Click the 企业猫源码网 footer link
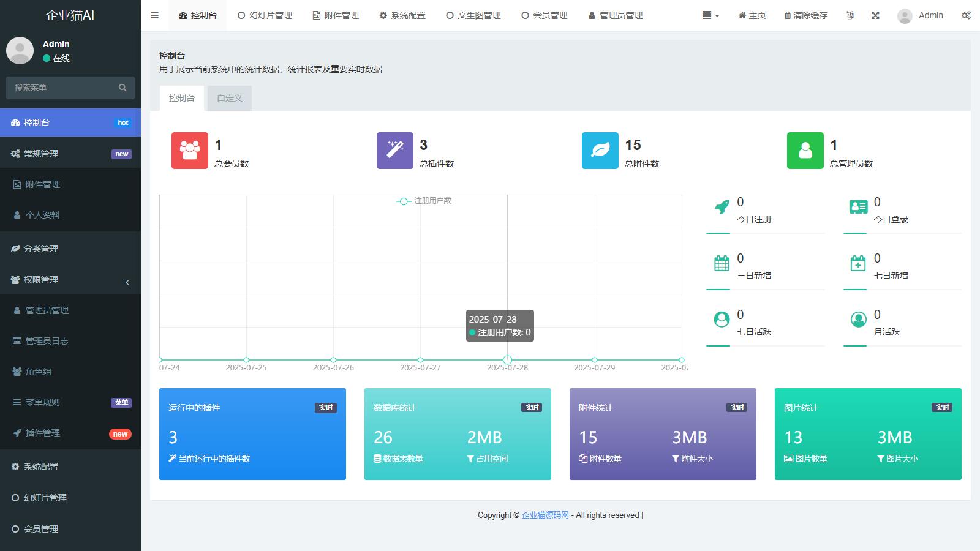 (544, 515)
